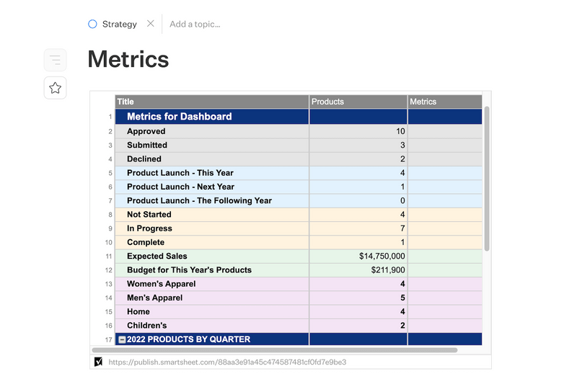This screenshot has height=392, width=577.
Task: Open the Strategy topic tag
Action: (x=119, y=24)
